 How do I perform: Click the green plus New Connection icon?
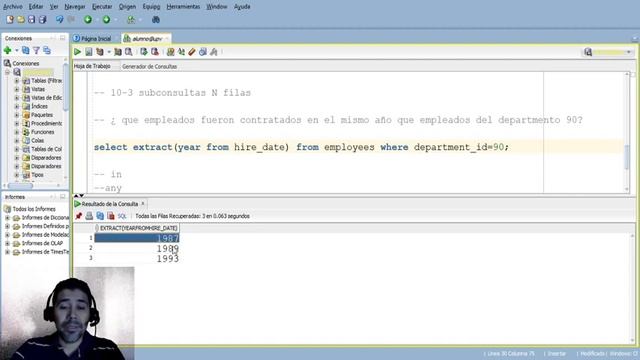(7, 50)
